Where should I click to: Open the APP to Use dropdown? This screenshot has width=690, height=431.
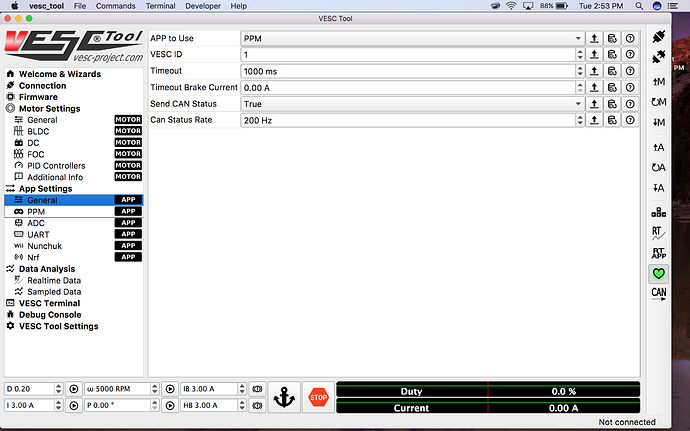tap(410, 38)
